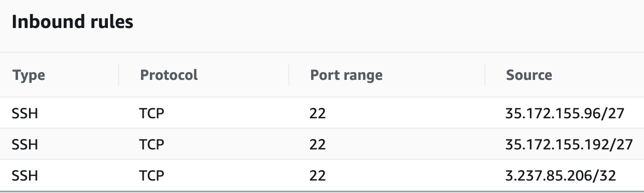Sort by the Port range column header
Viewport: 644px width, 193px height.
click(346, 75)
